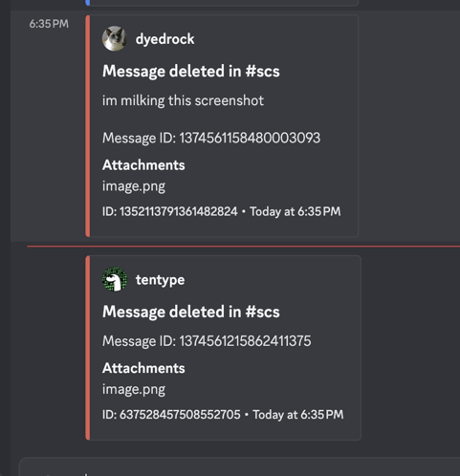
Task: Click the first 'Message deleted in #scs' title
Action: click(191, 71)
